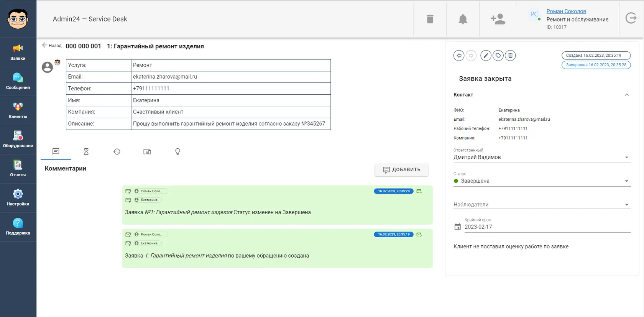This screenshot has height=317, width=644.
Task: Log out using the exit icon
Action: click(631, 18)
